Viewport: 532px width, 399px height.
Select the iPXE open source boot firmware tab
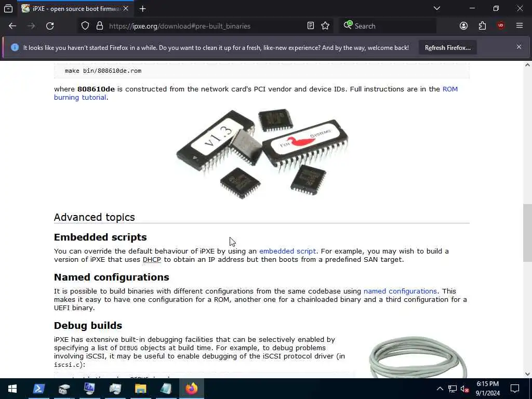75,9
